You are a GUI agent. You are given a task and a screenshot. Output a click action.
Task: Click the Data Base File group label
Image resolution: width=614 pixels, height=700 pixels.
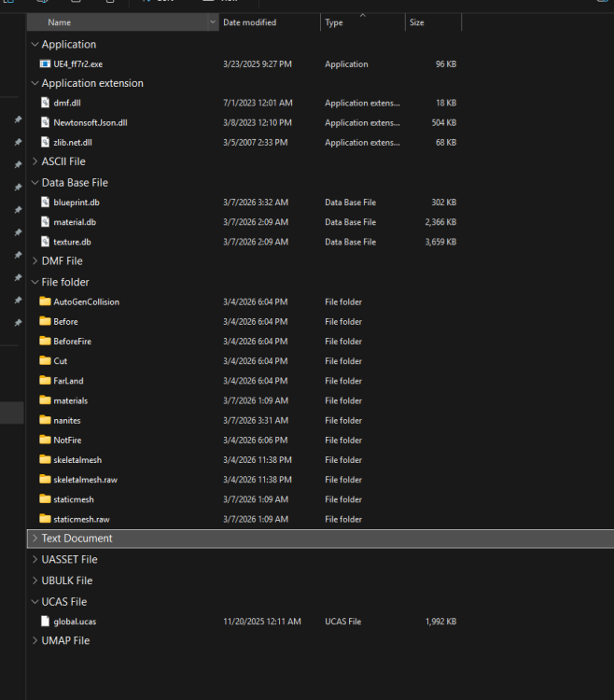[75, 183]
